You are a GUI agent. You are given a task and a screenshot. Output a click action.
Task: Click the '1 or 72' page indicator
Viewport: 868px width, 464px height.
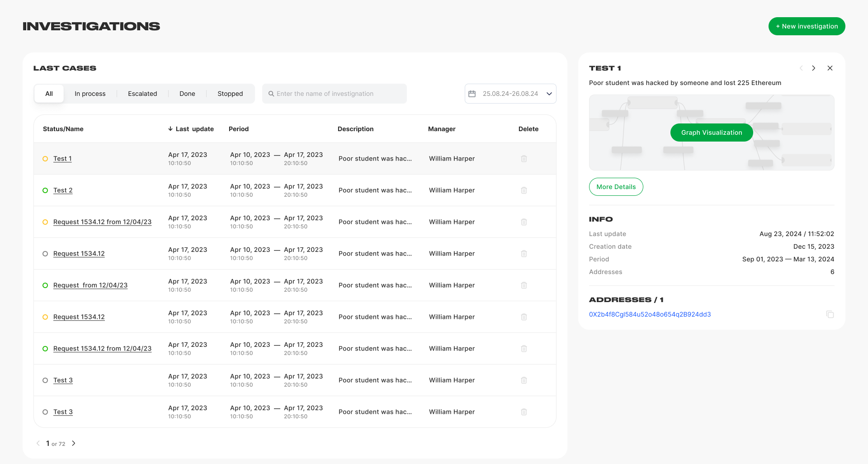(x=56, y=444)
